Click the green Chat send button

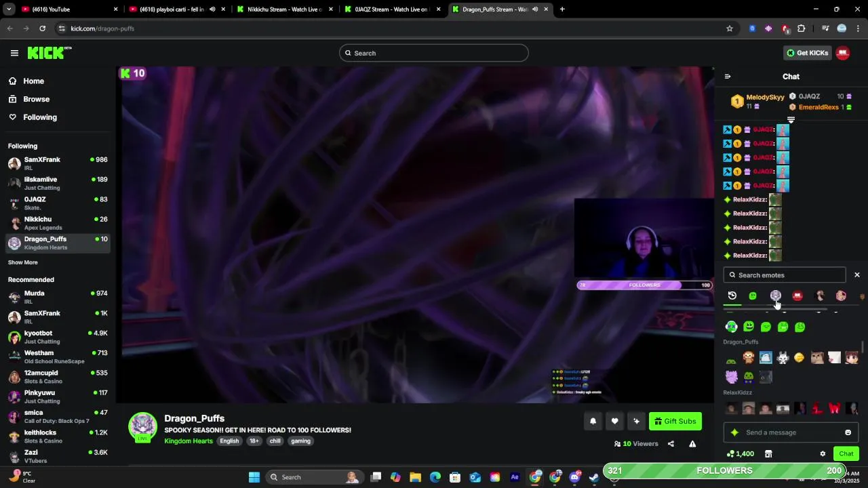(846, 454)
